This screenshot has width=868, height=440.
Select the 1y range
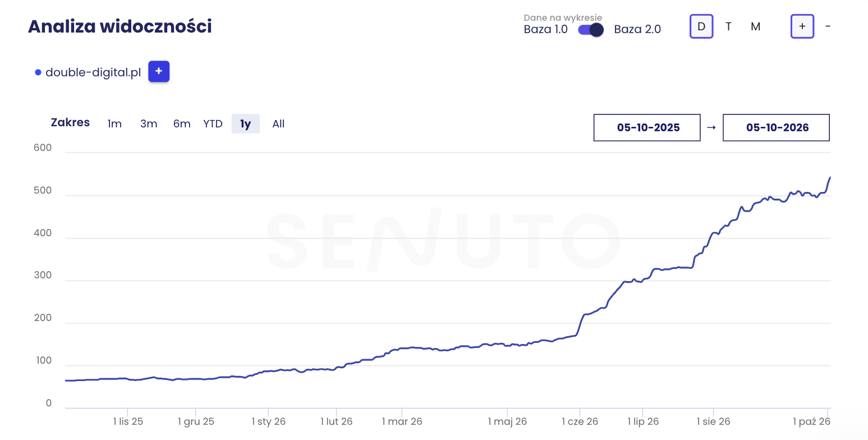[246, 123]
